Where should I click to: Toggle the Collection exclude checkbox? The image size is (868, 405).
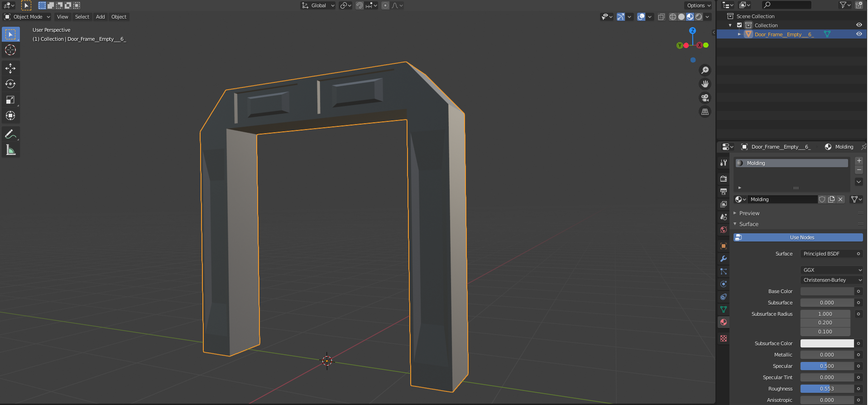[739, 25]
